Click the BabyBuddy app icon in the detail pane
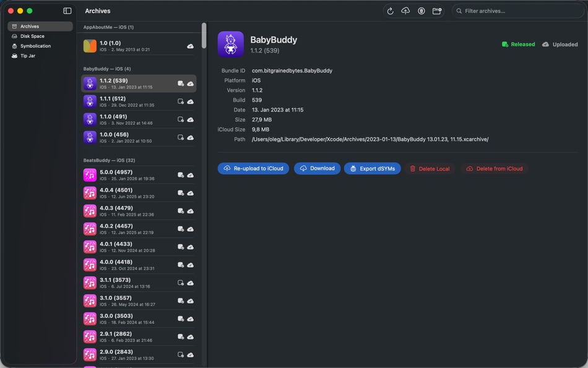 point(231,45)
